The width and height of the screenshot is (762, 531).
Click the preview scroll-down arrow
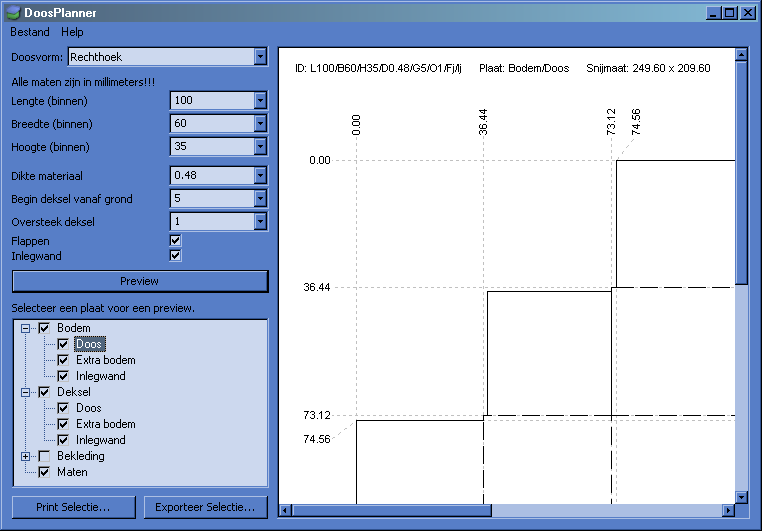click(741, 496)
